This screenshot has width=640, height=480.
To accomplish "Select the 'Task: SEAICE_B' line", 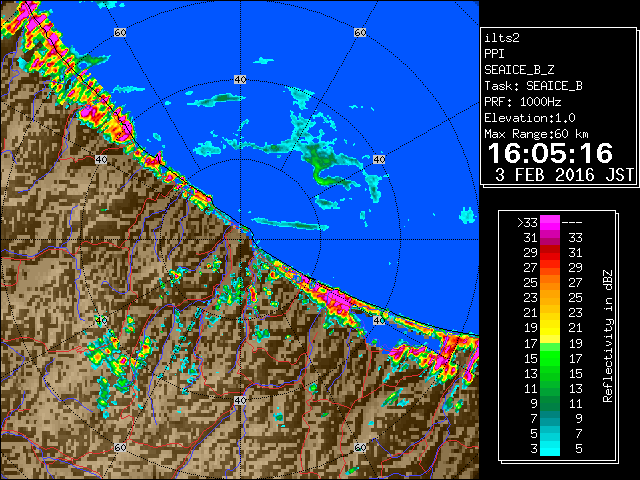I will coord(533,86).
